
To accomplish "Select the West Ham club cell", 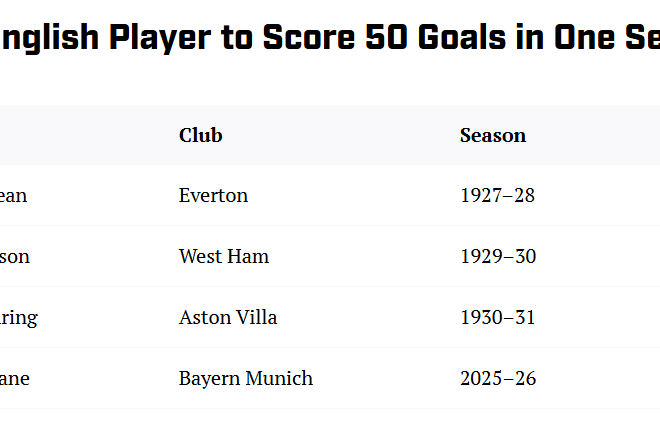I will coord(223,256).
